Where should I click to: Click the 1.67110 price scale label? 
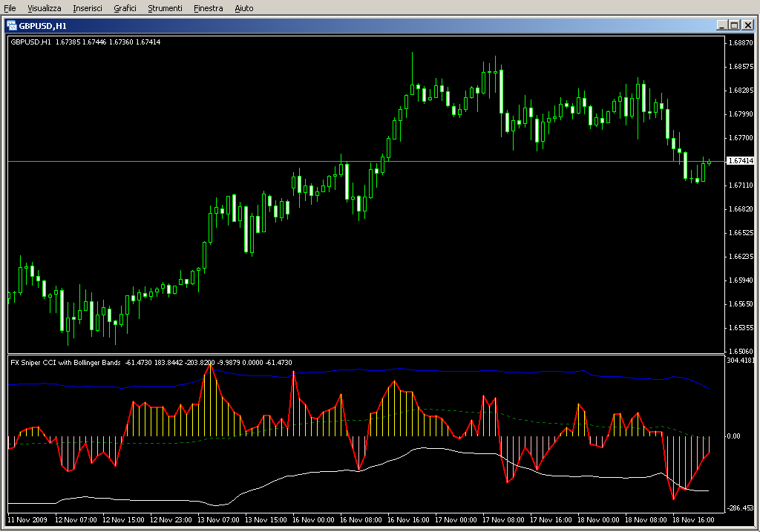(x=741, y=185)
